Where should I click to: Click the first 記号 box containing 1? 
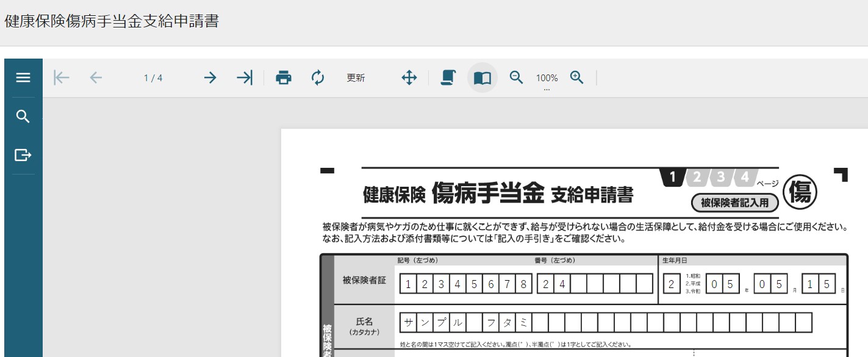(x=408, y=284)
